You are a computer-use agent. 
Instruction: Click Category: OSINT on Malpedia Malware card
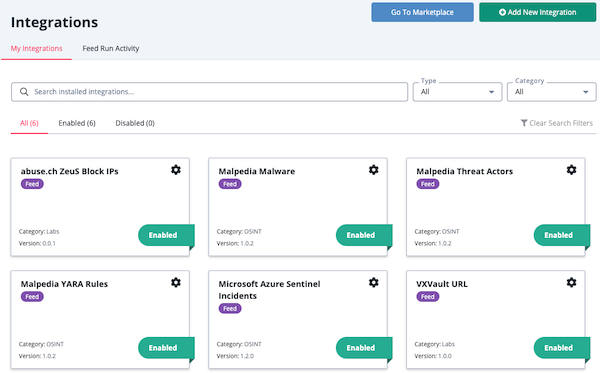239,231
